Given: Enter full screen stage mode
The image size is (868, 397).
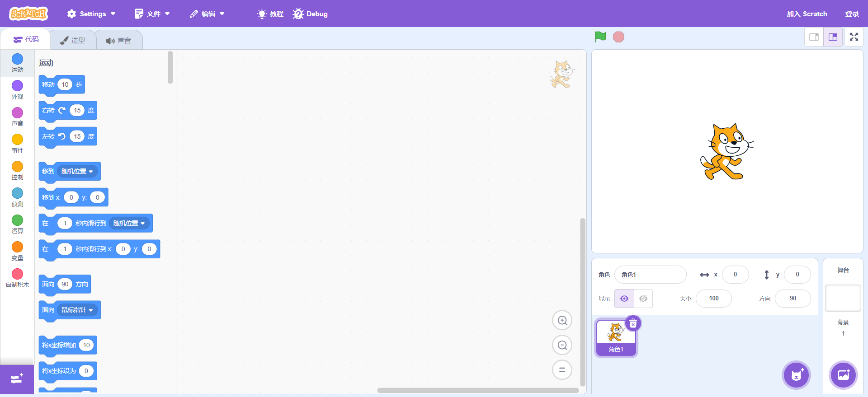Looking at the screenshot, I should click(854, 37).
